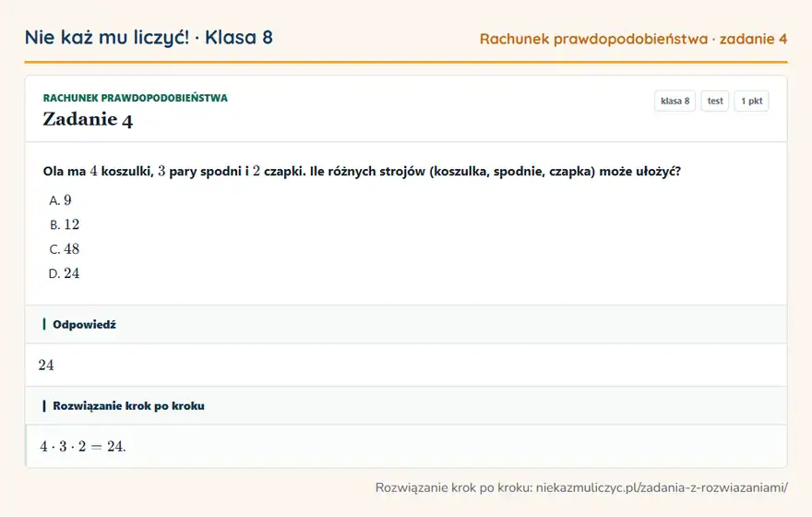Select answer option D. 24

pos(65,273)
